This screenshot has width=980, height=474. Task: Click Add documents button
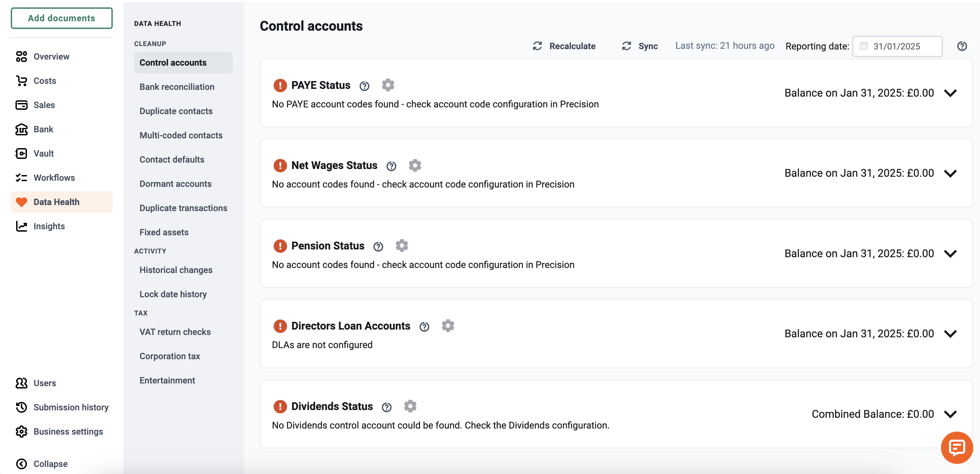pos(62,18)
